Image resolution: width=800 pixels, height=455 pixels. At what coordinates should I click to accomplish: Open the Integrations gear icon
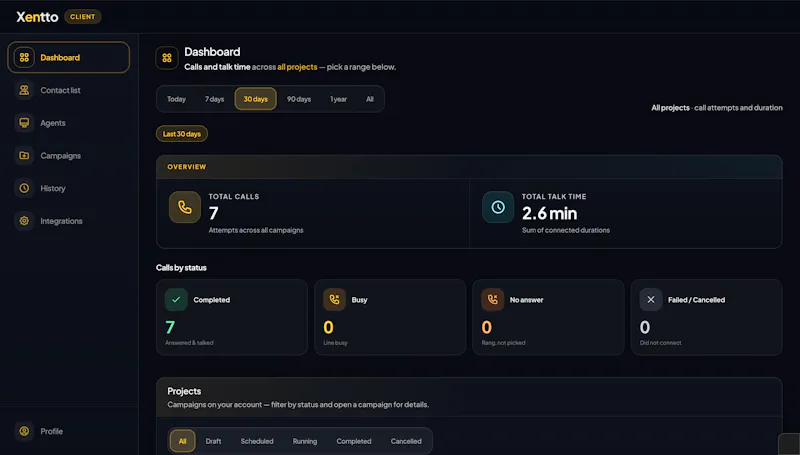tap(24, 221)
